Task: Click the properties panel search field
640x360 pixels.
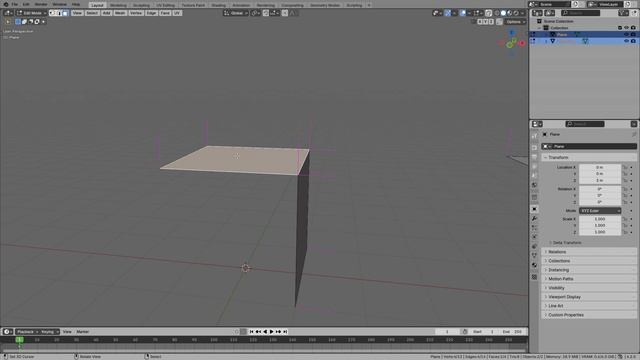Action: click(585, 124)
